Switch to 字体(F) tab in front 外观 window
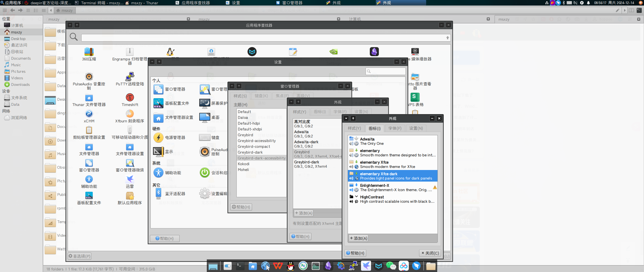Screen dimensions: 644x272 395,128
